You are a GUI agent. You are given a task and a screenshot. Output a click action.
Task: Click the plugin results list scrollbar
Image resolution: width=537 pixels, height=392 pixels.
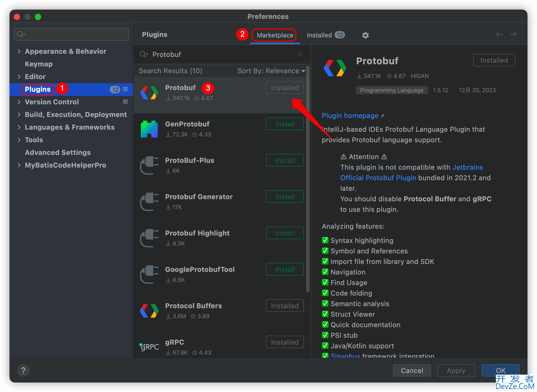tap(308, 179)
